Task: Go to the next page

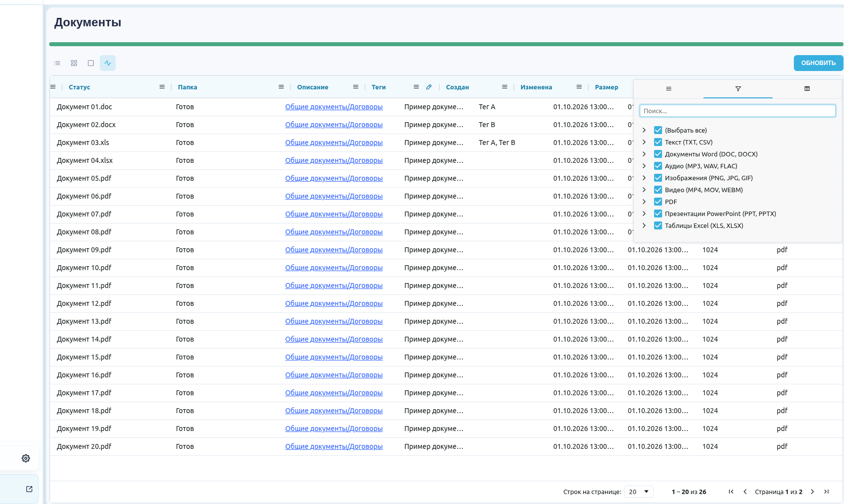Action: (x=812, y=492)
